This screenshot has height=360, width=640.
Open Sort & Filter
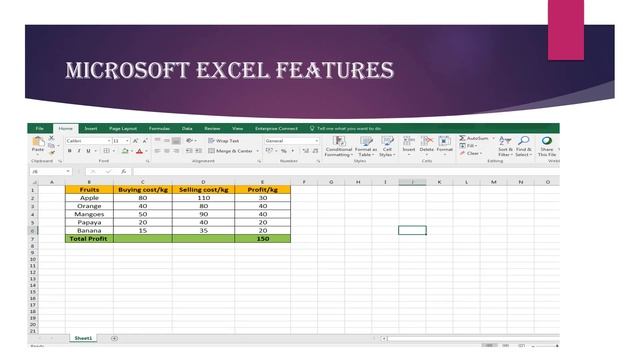point(505,147)
